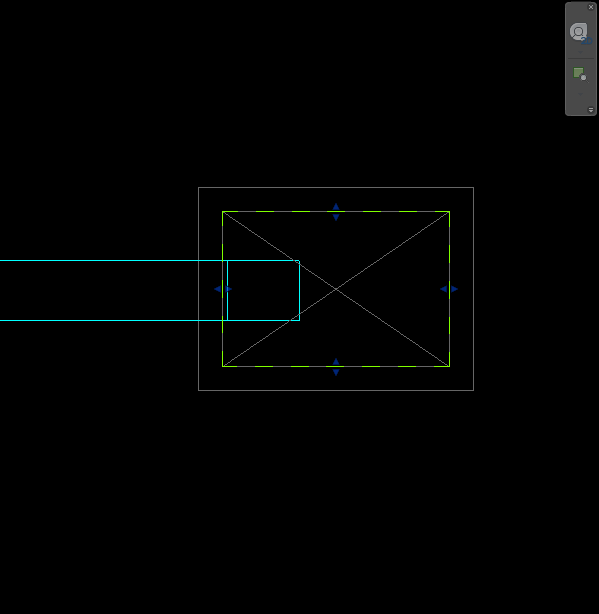
Task: Click the right-pointing handle inside left edge
Action: pos(229,289)
